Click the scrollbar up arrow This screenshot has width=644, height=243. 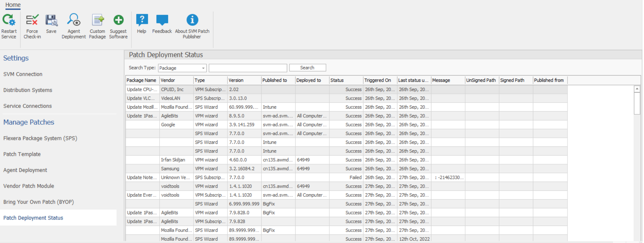[x=637, y=89]
